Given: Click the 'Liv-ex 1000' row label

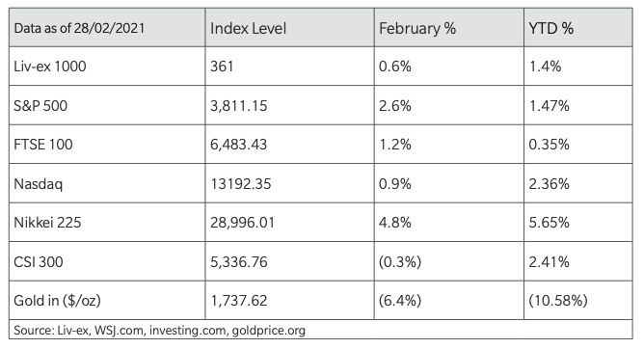Looking at the screenshot, I should 50,67.
